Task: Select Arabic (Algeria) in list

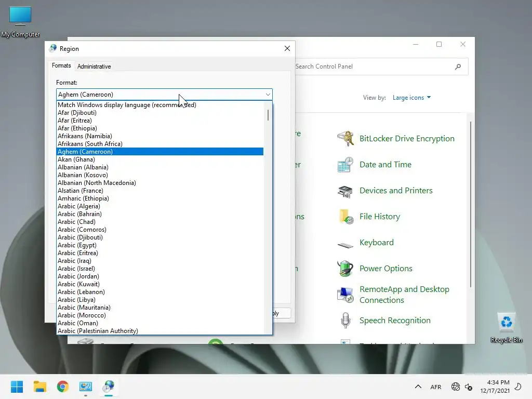Action: coord(160,206)
